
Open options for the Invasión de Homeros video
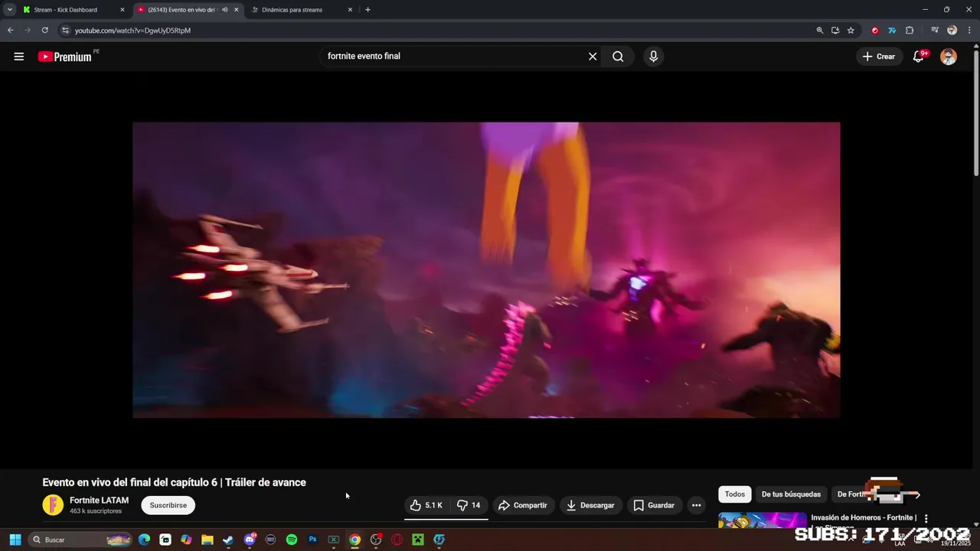click(x=926, y=518)
